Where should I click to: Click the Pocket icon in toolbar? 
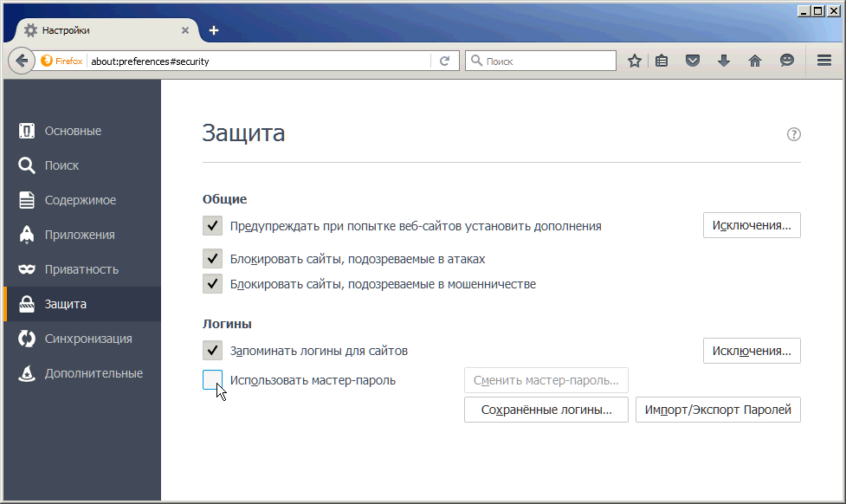(x=693, y=61)
